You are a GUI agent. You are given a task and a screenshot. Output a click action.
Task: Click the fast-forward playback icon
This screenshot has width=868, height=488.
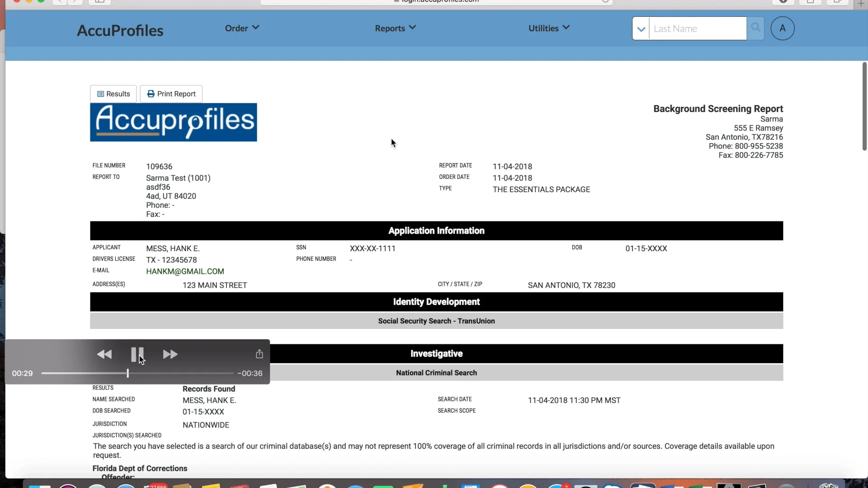point(170,355)
